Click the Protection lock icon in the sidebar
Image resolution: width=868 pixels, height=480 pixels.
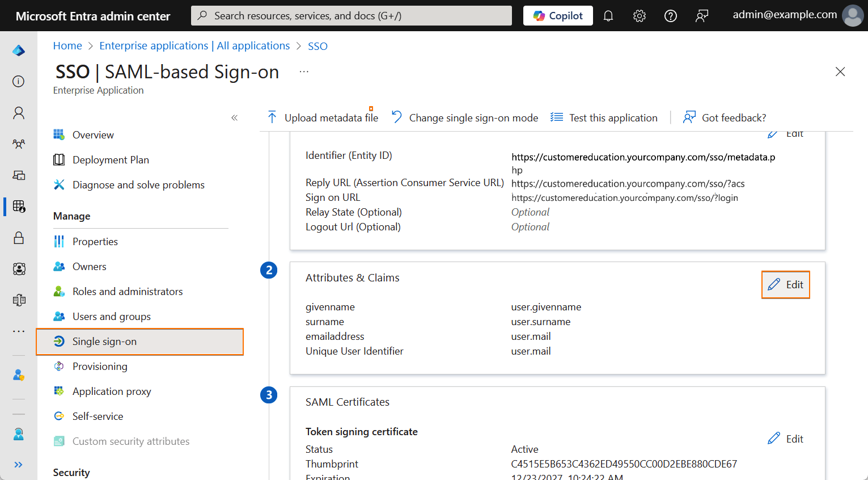[18, 238]
